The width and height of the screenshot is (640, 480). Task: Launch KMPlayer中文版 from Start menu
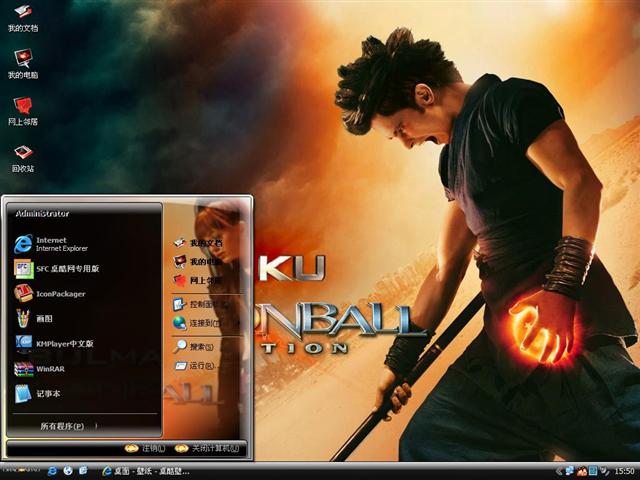tap(54, 344)
